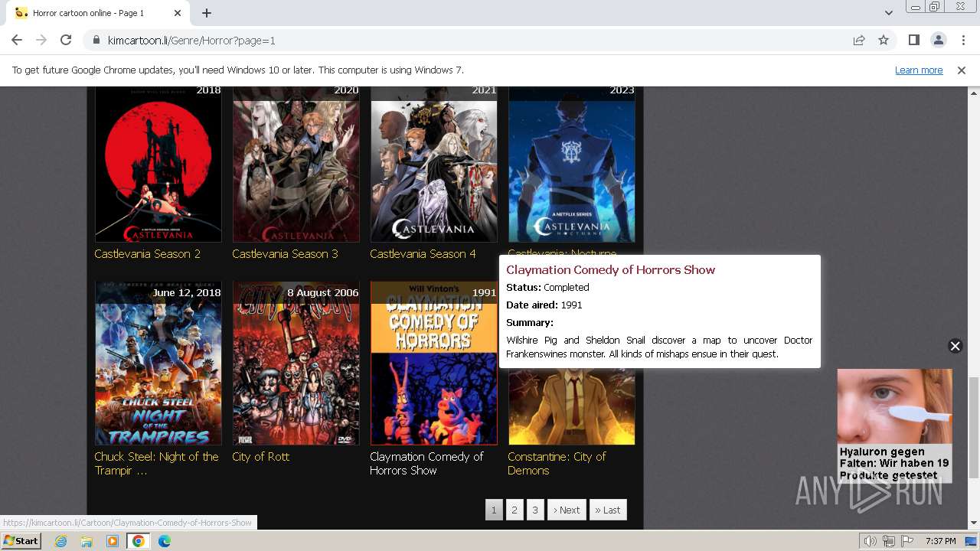Select pagination page 1
Viewport: 980px width, 551px height.
tap(494, 510)
